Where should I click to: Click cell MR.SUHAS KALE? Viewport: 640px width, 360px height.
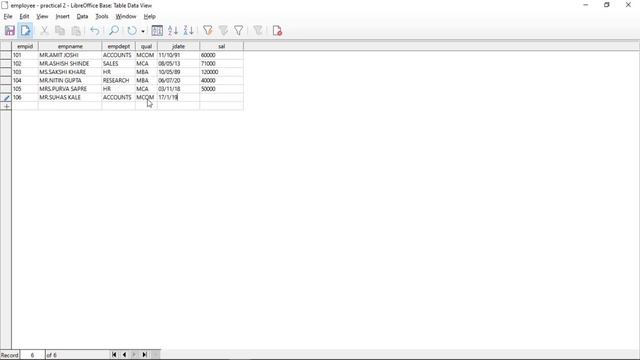(x=70, y=97)
